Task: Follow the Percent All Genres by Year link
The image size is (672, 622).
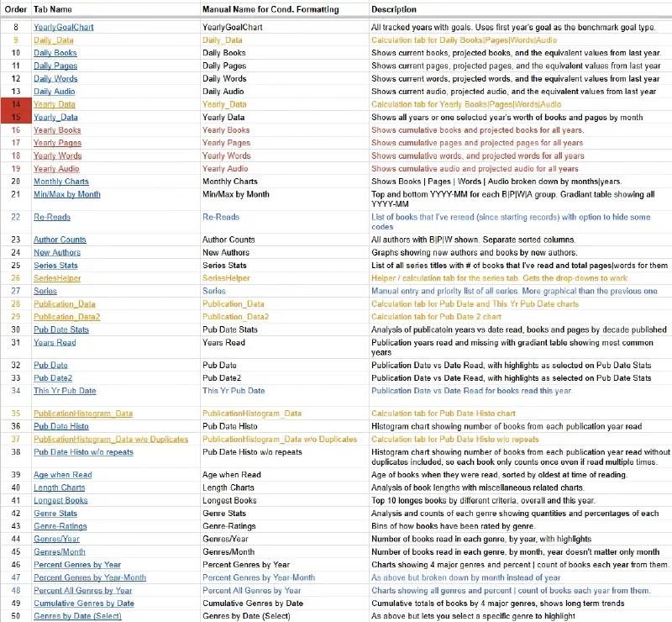Action: [x=82, y=591]
